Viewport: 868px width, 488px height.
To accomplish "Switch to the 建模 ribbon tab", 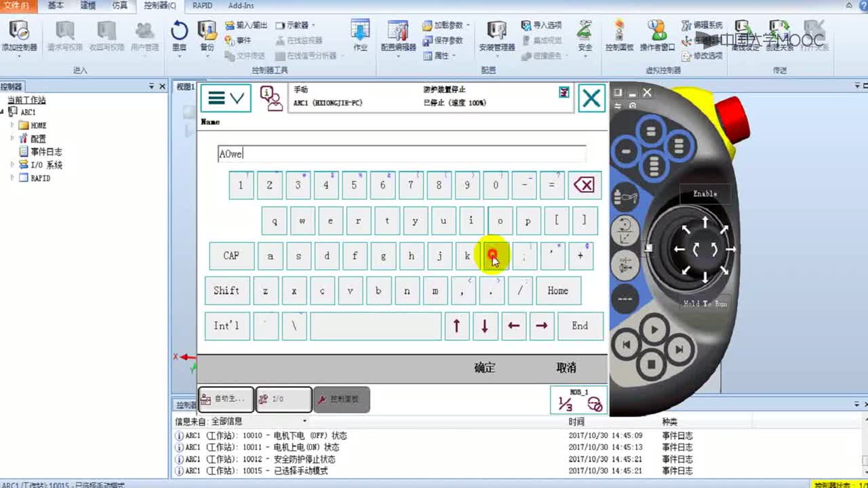I will tap(88, 5).
